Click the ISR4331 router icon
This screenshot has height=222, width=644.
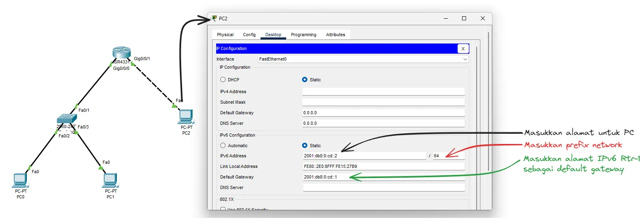point(121,52)
